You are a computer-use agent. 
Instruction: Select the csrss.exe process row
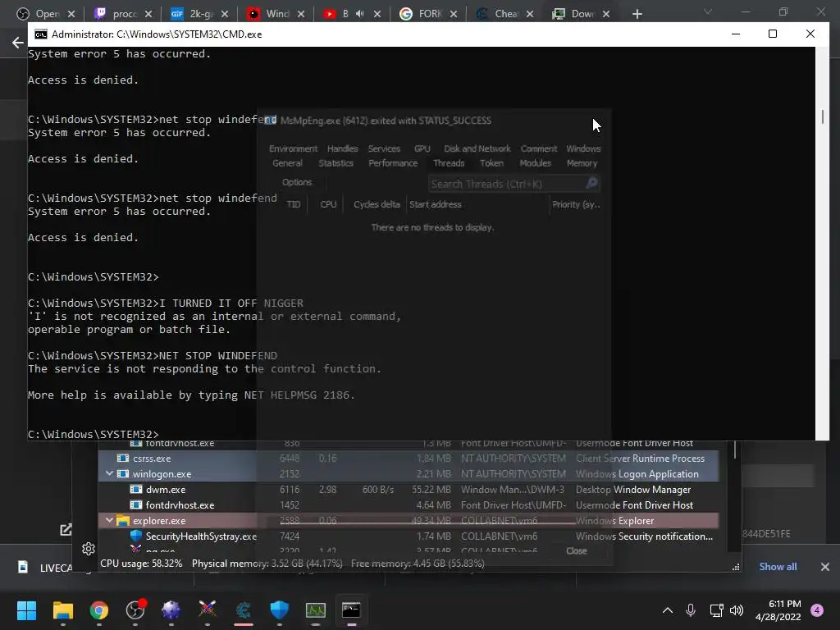409,458
